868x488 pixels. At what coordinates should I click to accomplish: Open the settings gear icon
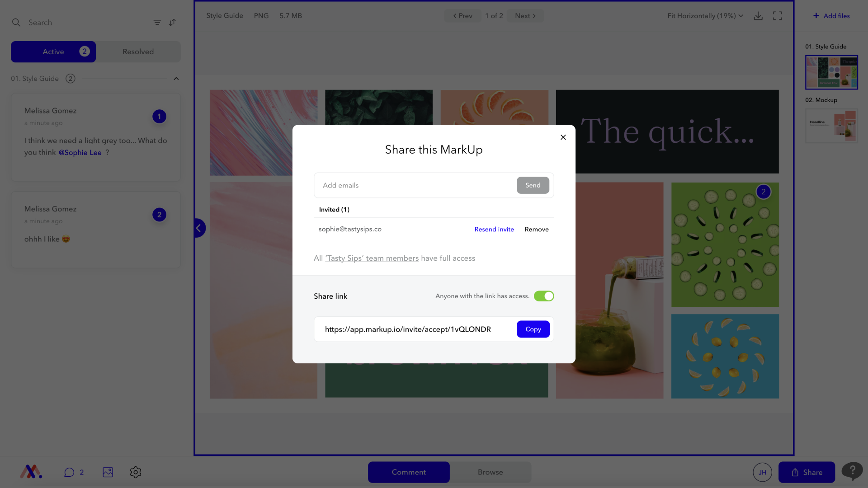pos(135,472)
